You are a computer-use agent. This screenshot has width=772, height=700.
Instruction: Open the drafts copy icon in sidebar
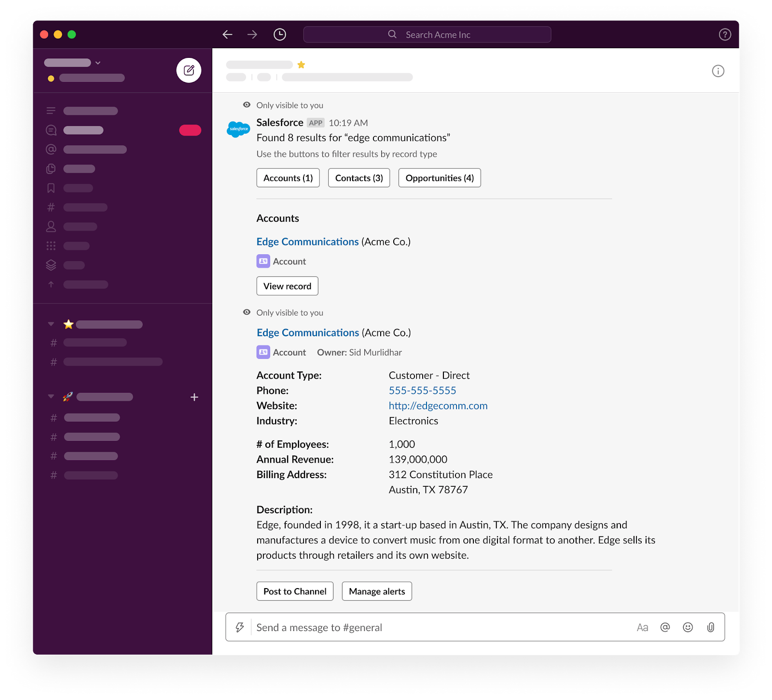click(51, 169)
